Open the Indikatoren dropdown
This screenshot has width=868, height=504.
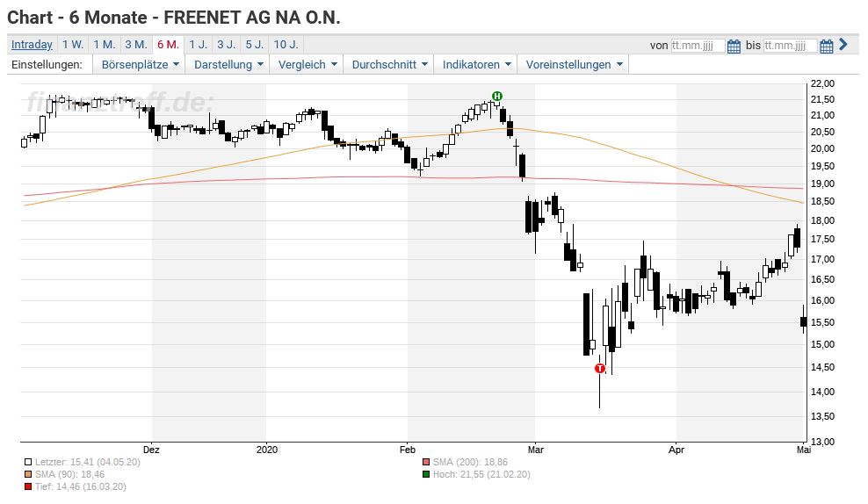(x=476, y=64)
